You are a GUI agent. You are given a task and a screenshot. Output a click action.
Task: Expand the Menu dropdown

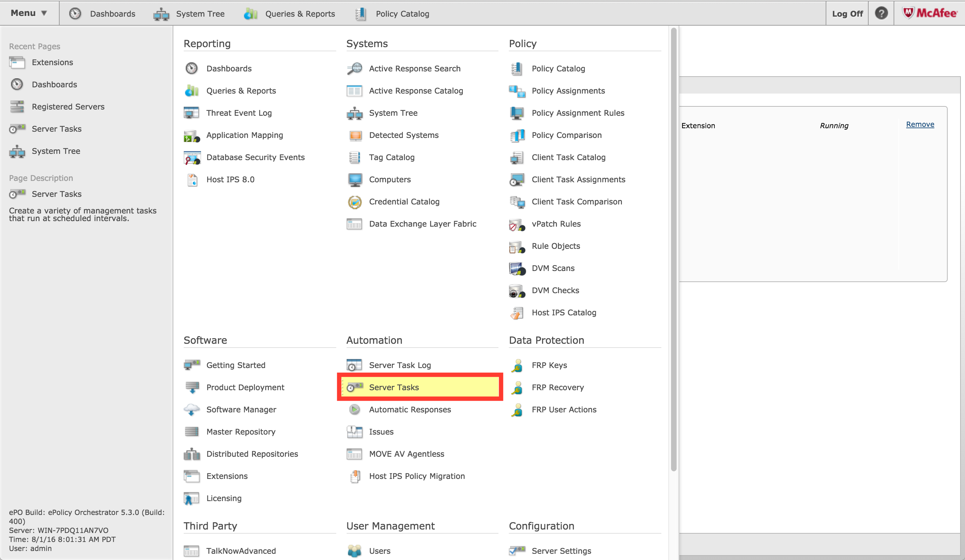(28, 12)
